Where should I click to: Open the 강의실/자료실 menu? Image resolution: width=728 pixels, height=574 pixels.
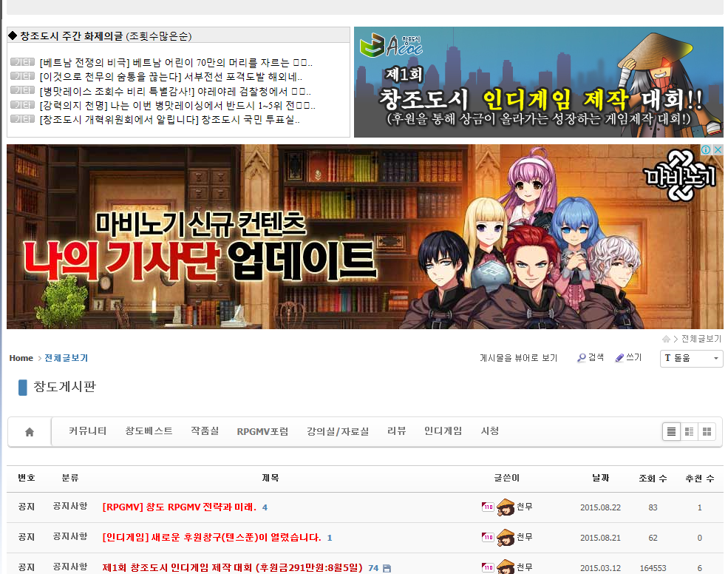tap(338, 431)
